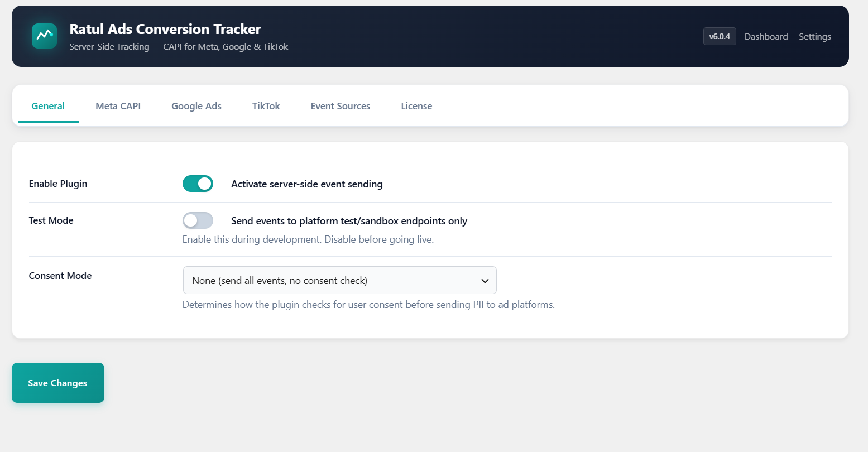
Task: Click the v6.0.4 version badge
Action: click(x=720, y=36)
